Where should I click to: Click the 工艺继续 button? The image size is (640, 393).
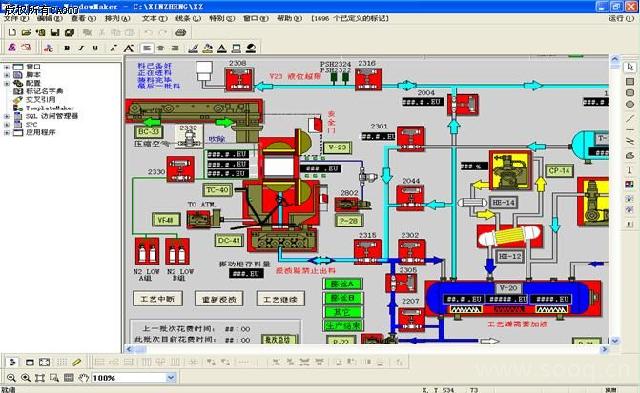tap(280, 299)
